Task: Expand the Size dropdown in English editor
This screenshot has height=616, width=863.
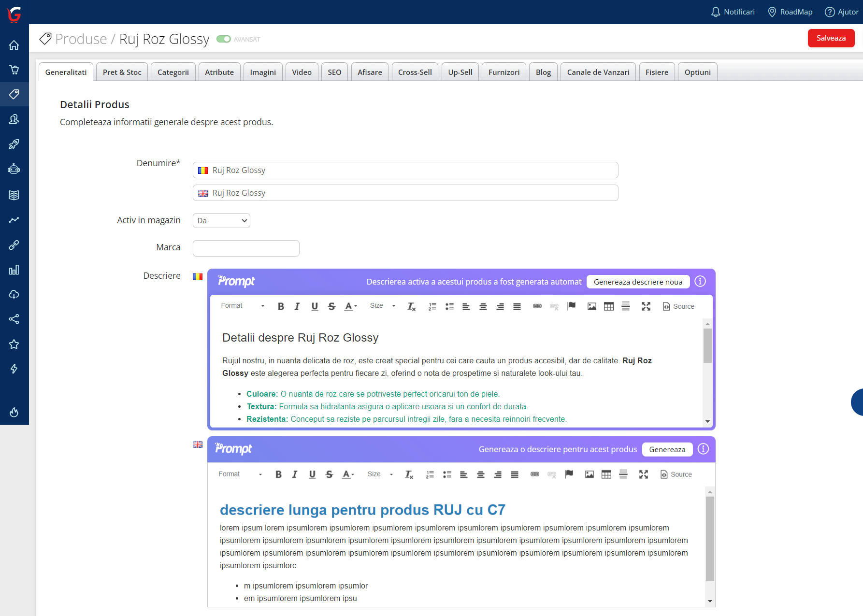Action: (380, 474)
